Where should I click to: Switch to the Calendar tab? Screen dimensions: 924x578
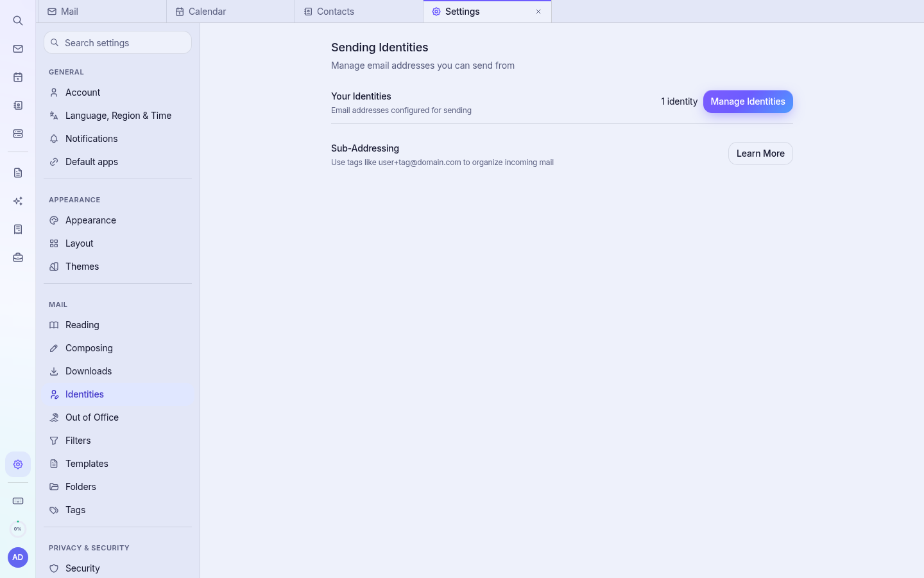[x=231, y=12]
